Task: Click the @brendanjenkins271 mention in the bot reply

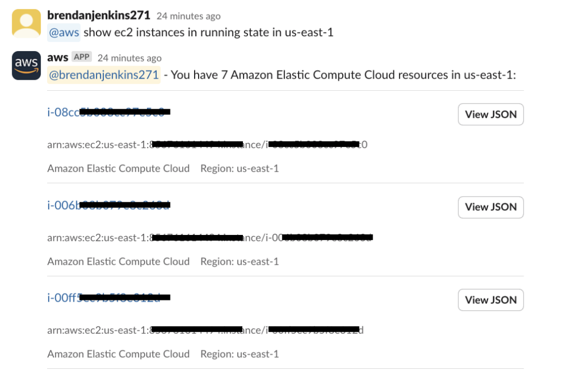Action: point(103,75)
